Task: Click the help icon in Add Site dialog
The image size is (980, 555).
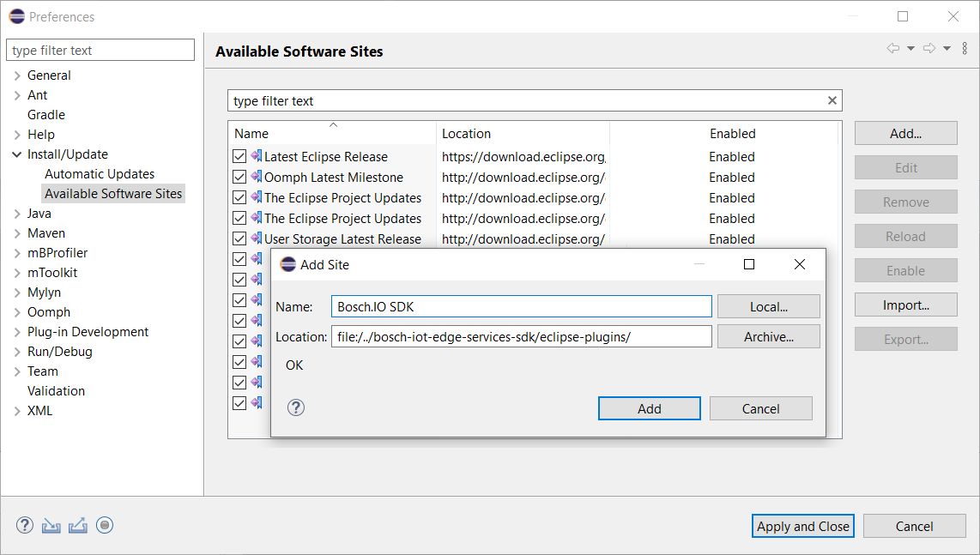Action: (x=296, y=408)
